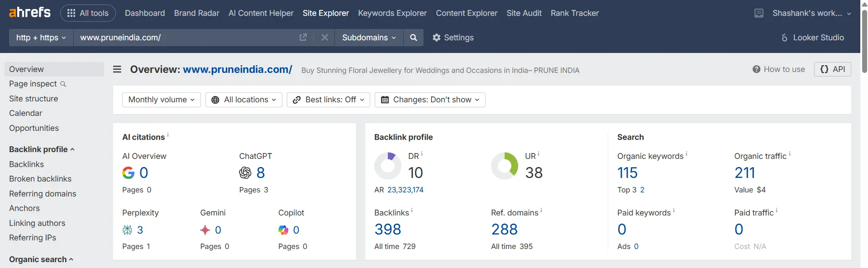Click the Ahrefs logo
Screen dimensions: 868x268
point(30,13)
